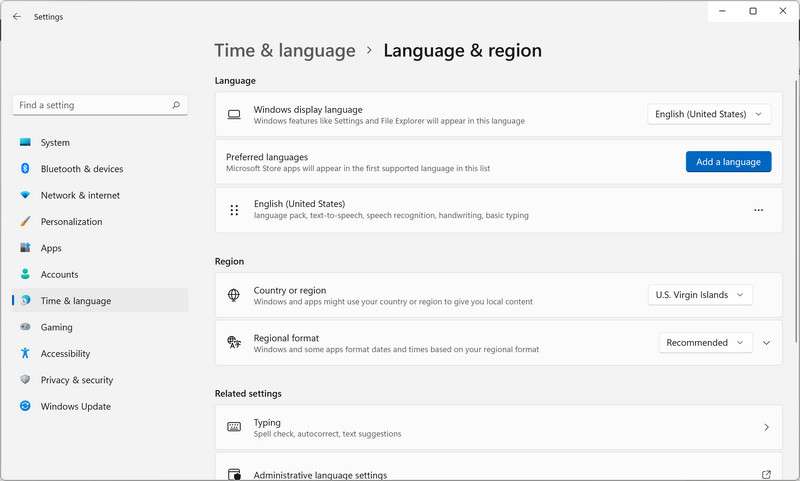Open the Regional format Recommended dropdown

705,342
